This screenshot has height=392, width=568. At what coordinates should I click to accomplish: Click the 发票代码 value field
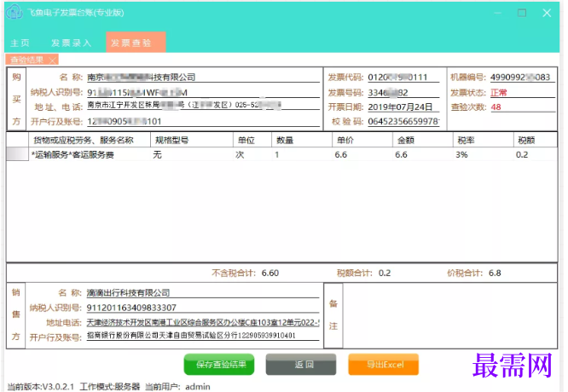[x=403, y=77]
